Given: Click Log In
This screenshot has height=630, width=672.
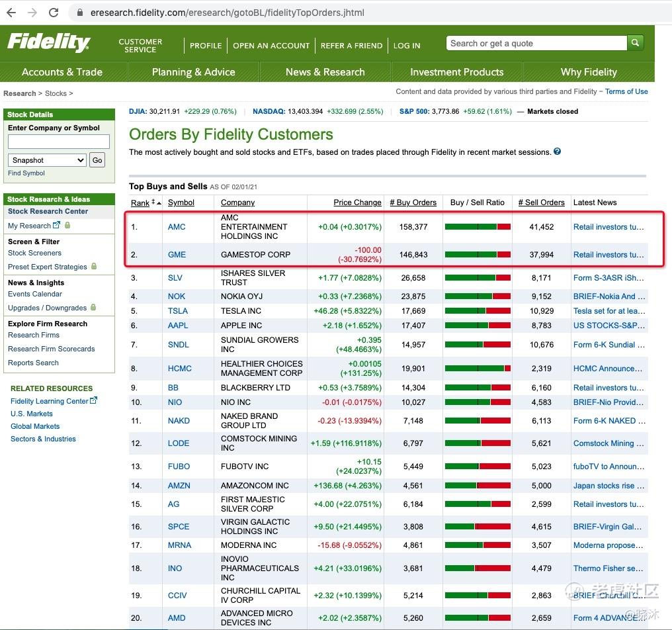Looking at the screenshot, I should coord(407,46).
